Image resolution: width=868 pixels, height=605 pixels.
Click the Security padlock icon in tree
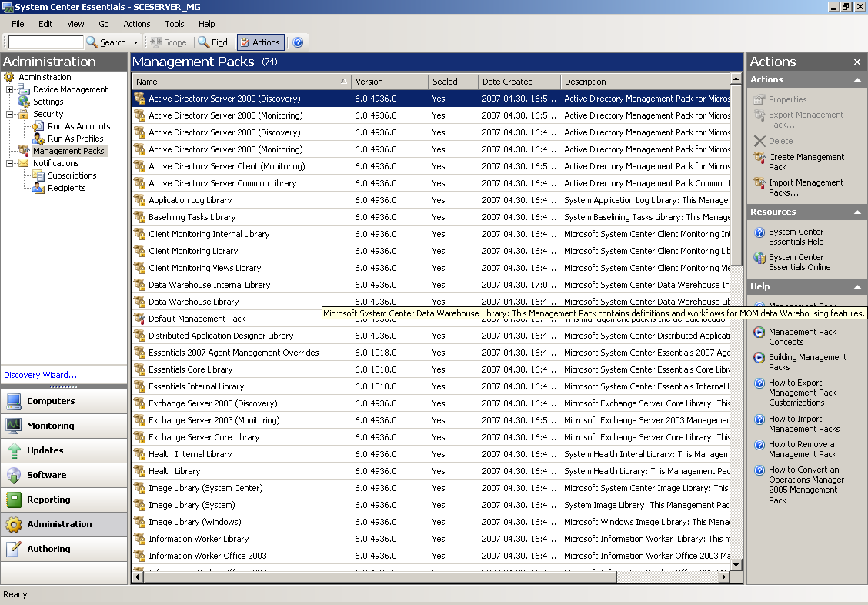point(24,114)
